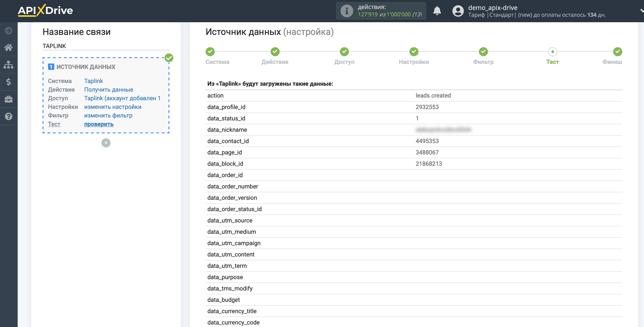Go to Фильтр step circle
644x327 pixels.
tap(483, 51)
